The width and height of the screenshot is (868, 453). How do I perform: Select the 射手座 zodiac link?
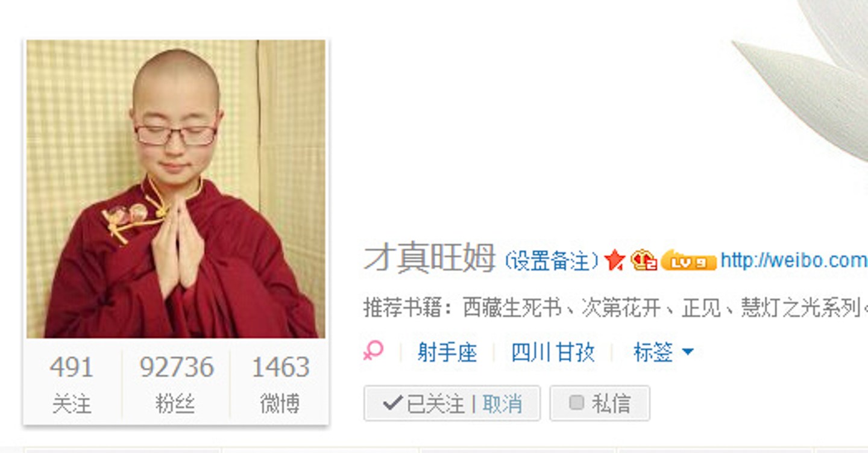(447, 352)
